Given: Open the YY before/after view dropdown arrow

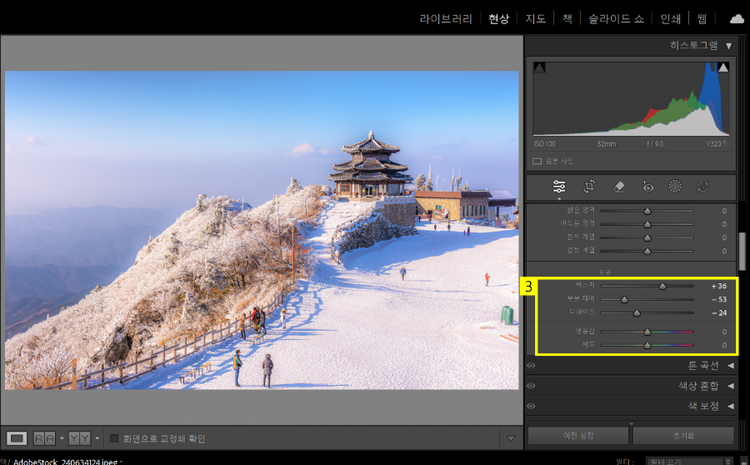Looking at the screenshot, I should point(97,438).
